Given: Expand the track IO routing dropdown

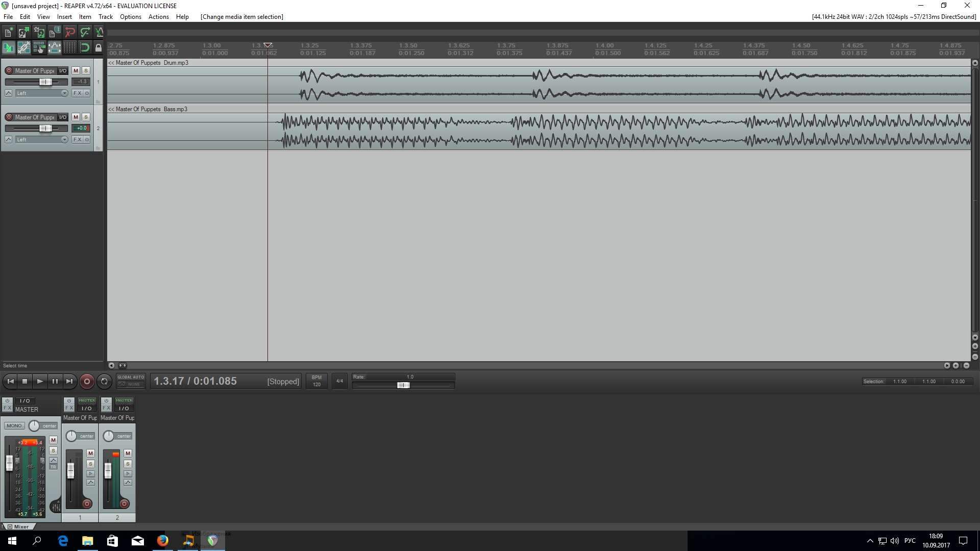Looking at the screenshot, I should [x=63, y=70].
